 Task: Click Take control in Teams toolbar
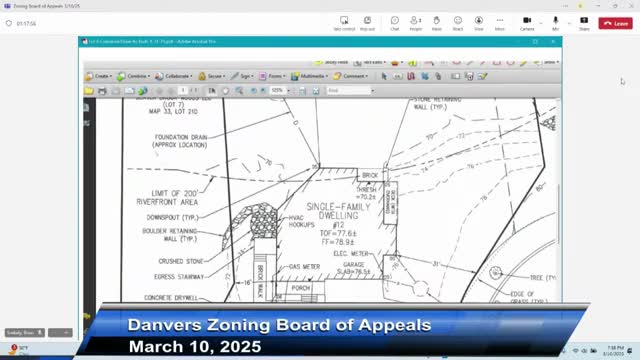coord(344,23)
